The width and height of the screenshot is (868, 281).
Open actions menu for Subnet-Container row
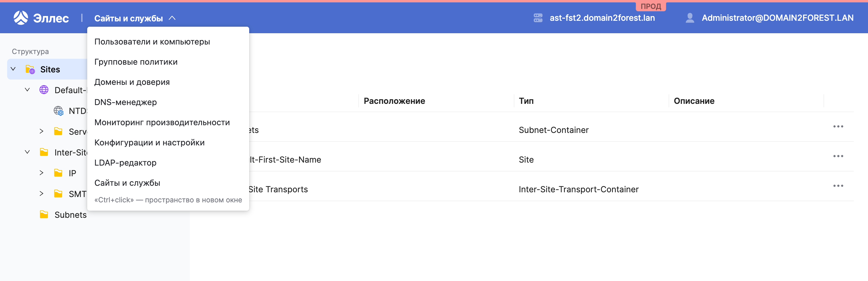click(838, 127)
